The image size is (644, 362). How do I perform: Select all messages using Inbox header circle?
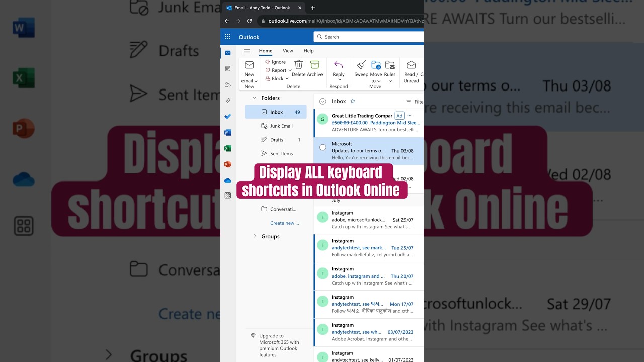323,101
